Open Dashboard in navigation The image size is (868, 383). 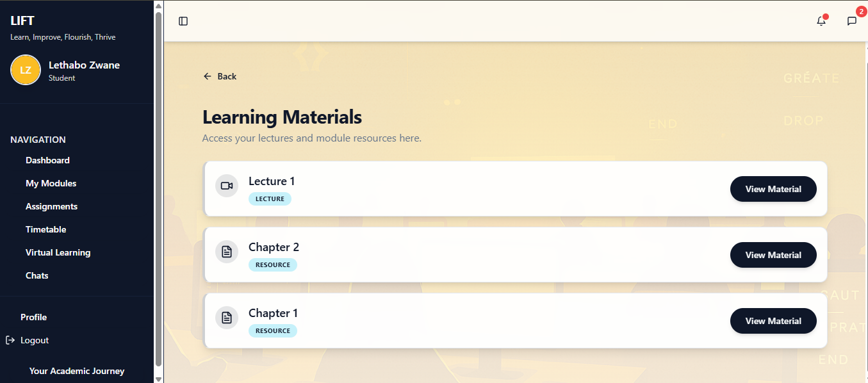(47, 160)
